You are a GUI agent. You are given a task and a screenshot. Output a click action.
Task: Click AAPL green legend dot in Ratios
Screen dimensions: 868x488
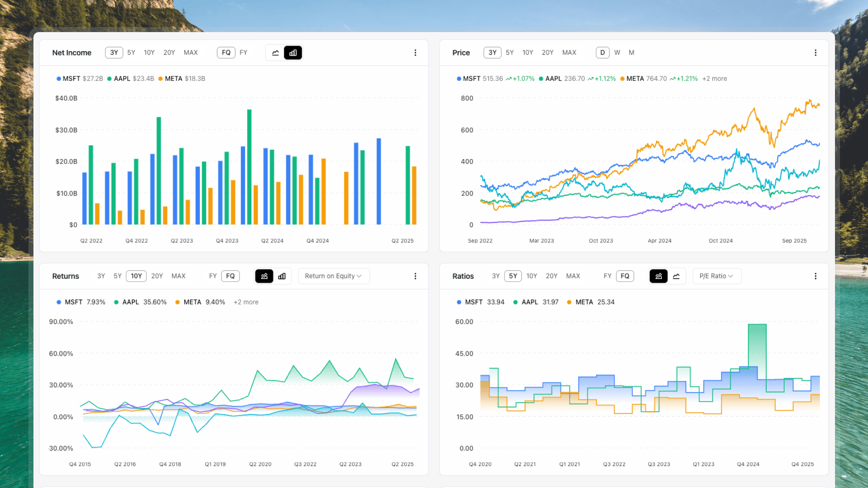pyautogui.click(x=515, y=302)
